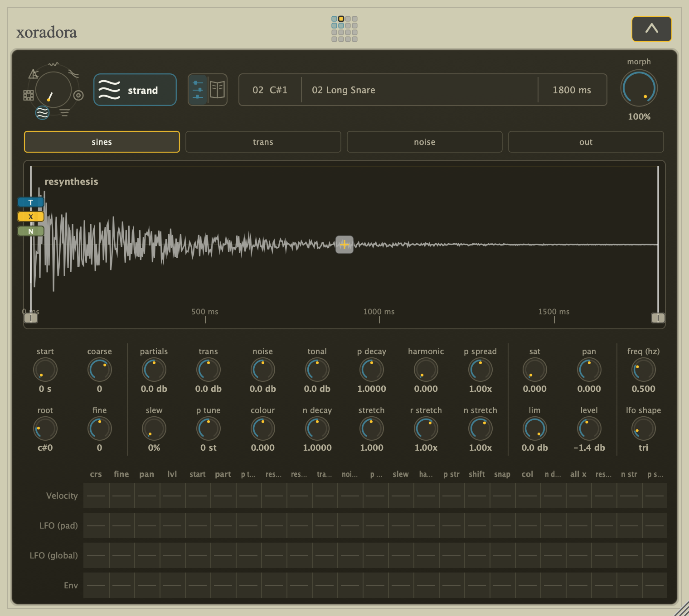Click the tri lfo shape value
The height and width of the screenshot is (616, 689).
[644, 448]
